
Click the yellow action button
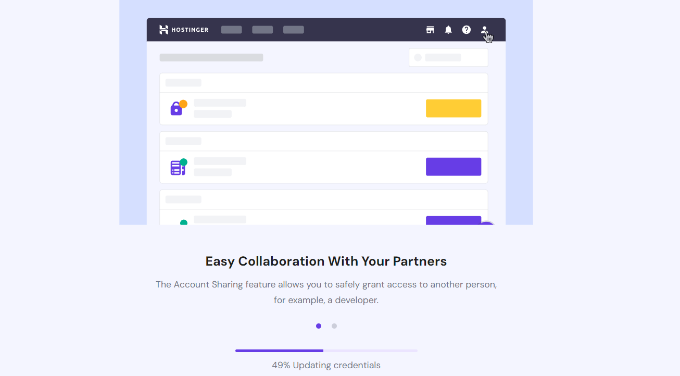click(453, 108)
